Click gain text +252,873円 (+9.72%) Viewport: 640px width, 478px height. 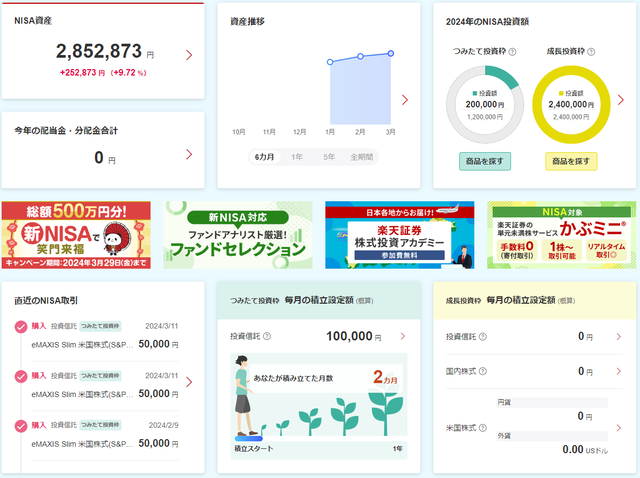(x=103, y=73)
